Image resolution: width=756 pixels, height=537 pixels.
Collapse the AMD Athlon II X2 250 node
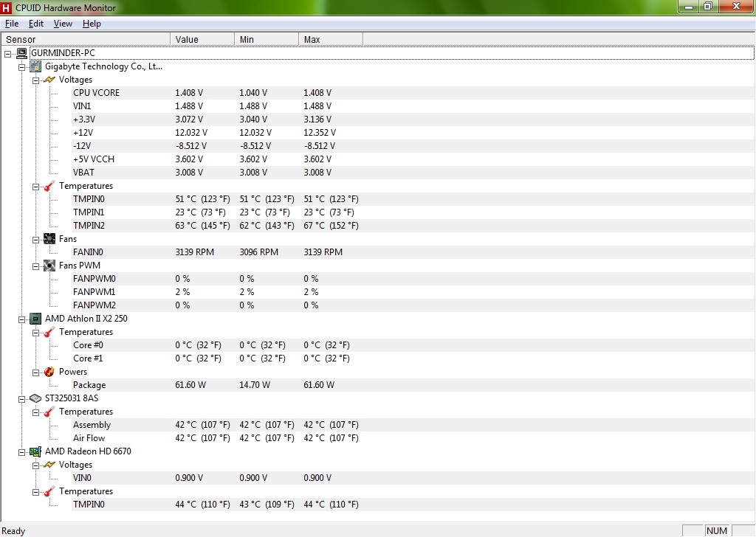coord(21,319)
